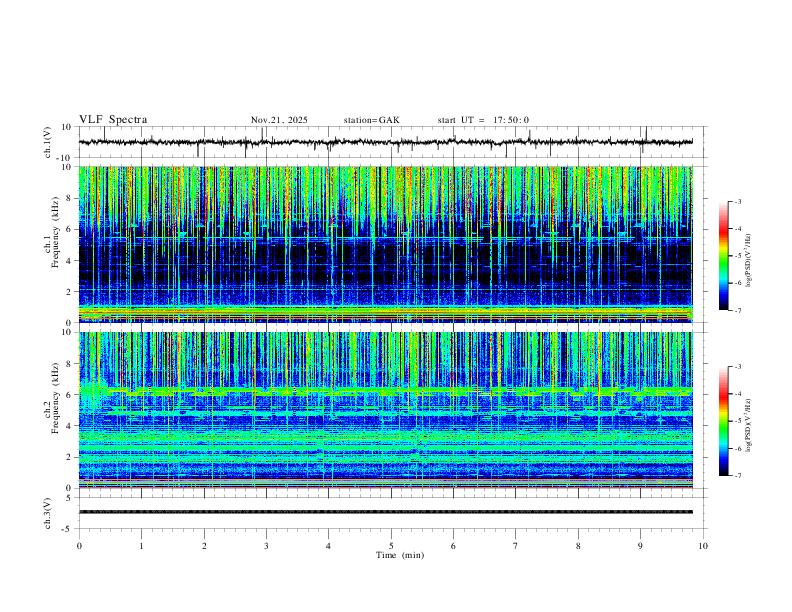
Task: Click the '-3' tick on upper colorbar
Action: click(x=737, y=201)
